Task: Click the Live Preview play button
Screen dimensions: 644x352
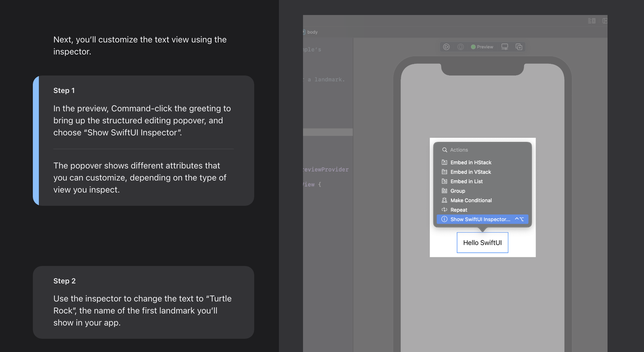Action: 446,47
